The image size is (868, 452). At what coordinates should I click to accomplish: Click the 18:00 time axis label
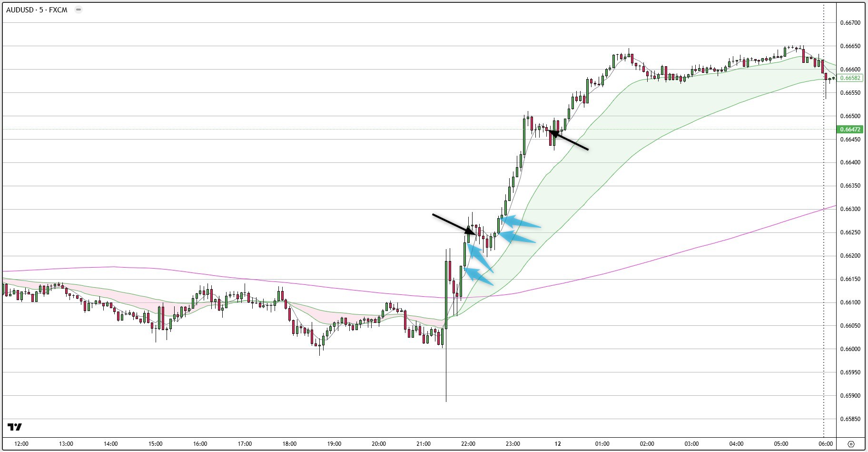(290, 444)
